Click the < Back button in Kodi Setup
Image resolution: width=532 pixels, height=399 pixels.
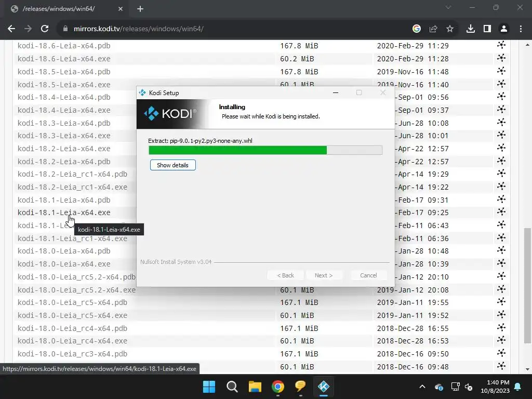pos(285,275)
